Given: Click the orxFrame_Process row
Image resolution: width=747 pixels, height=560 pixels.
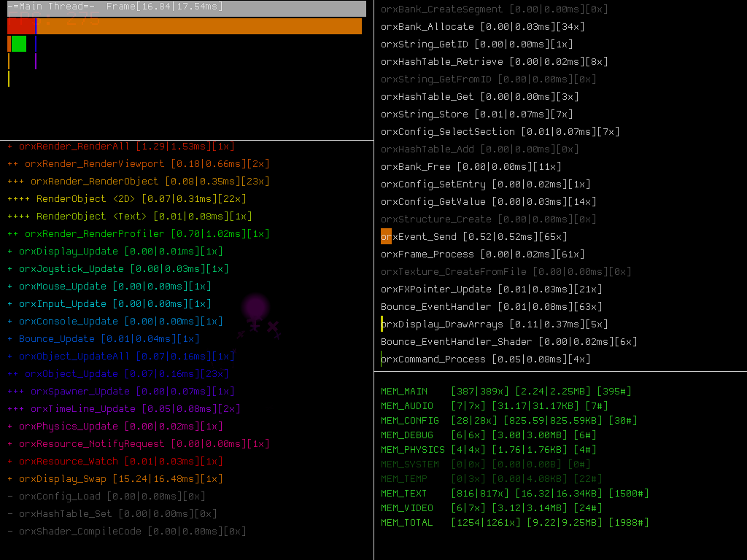Looking at the screenshot, I should 483,254.
